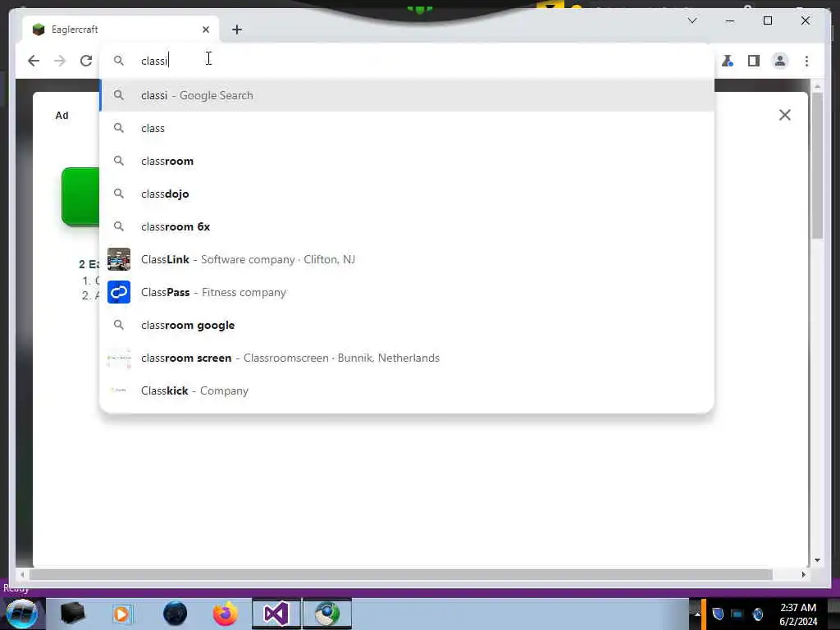Open the profile avatar menu

tap(780, 61)
